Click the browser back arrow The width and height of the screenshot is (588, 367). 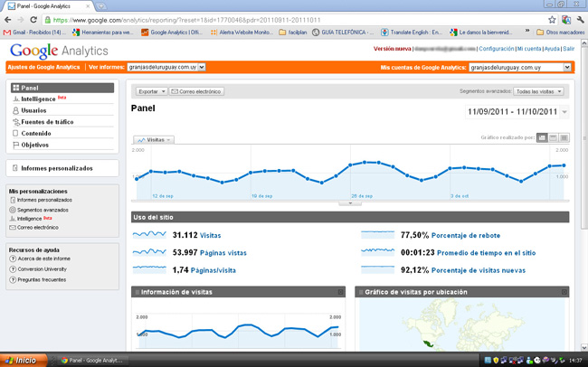tap(8, 20)
